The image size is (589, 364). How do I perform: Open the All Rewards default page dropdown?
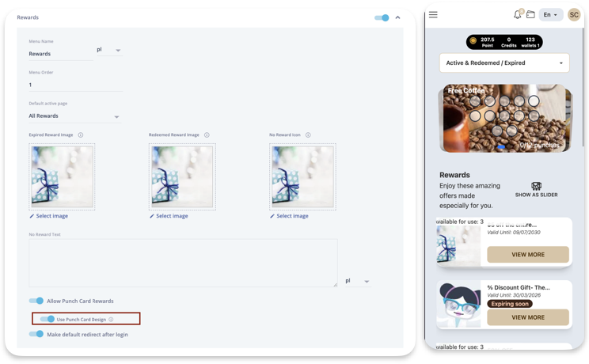(x=74, y=116)
